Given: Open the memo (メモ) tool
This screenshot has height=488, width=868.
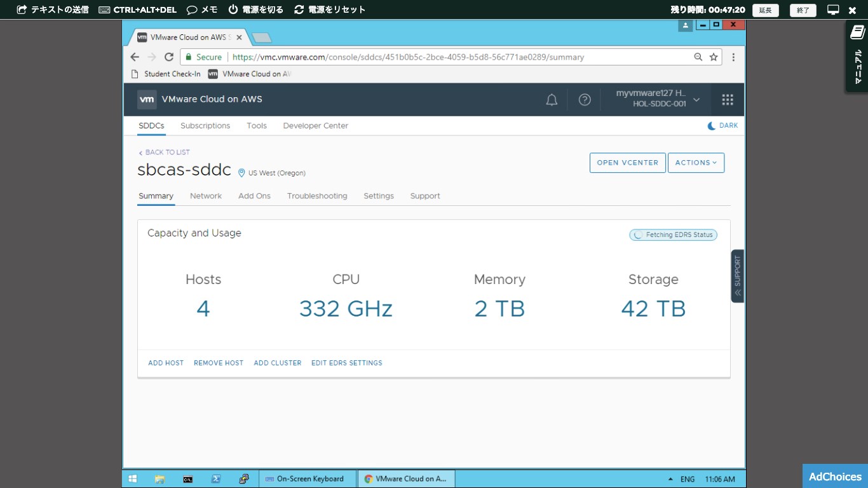Looking at the screenshot, I should tap(203, 10).
